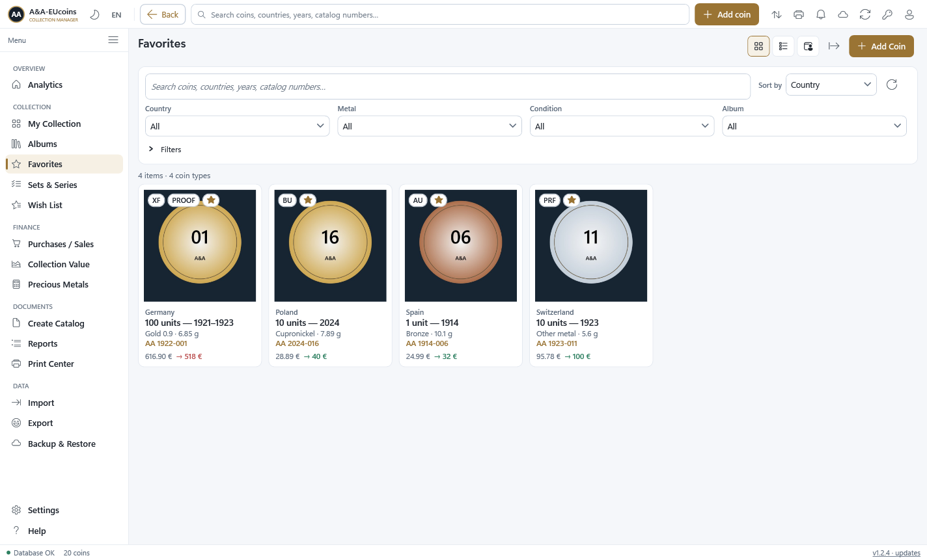This screenshot has height=560, width=927.
Task: Expand the Filters section
Action: 165,149
